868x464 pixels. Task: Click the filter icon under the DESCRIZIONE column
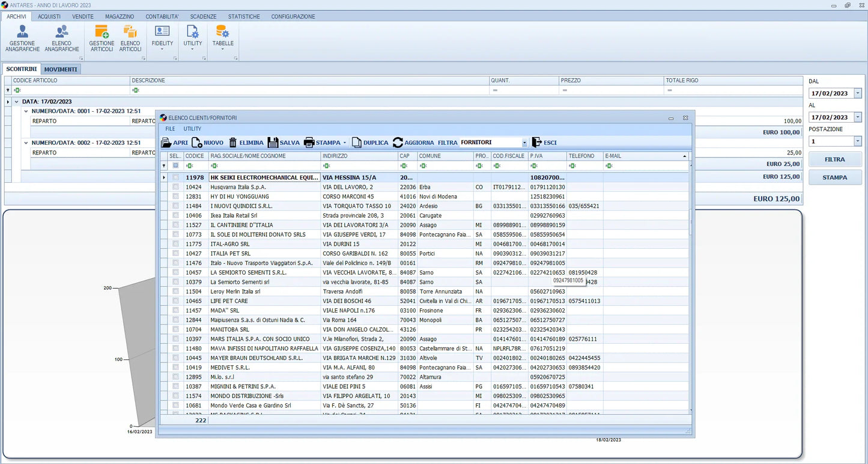136,90
